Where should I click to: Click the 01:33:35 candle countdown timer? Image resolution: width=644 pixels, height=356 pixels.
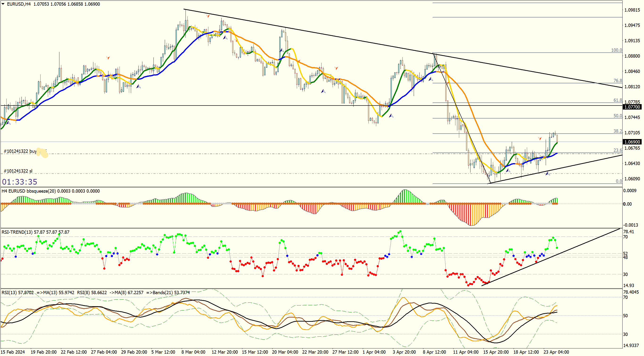(x=20, y=182)
